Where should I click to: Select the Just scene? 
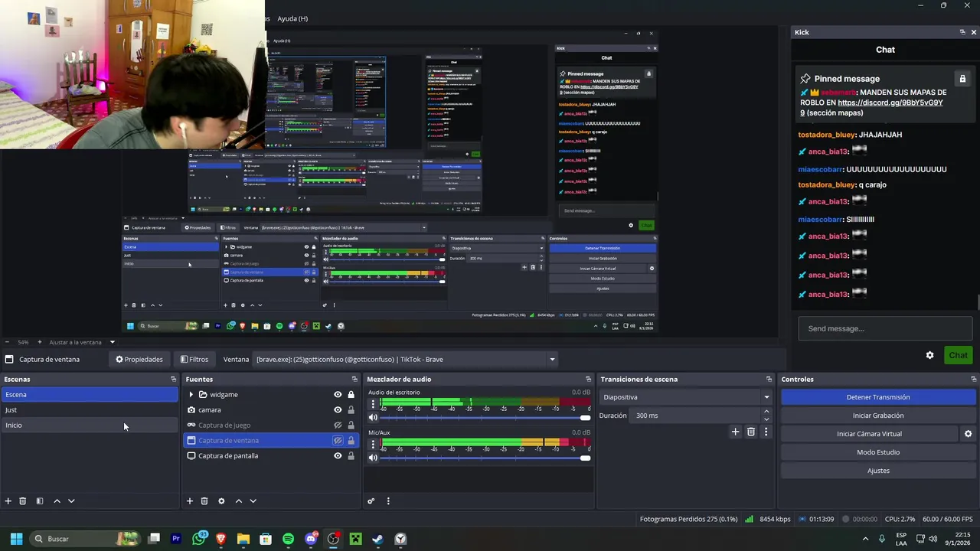click(x=90, y=409)
